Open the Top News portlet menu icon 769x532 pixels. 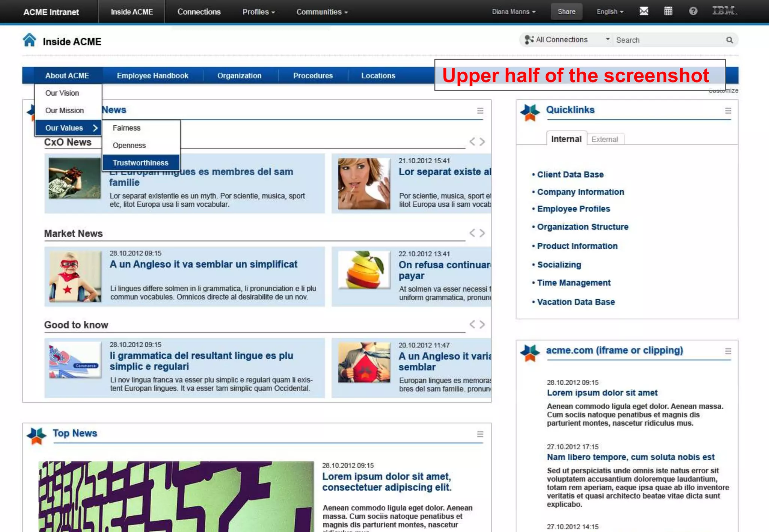coord(480,434)
